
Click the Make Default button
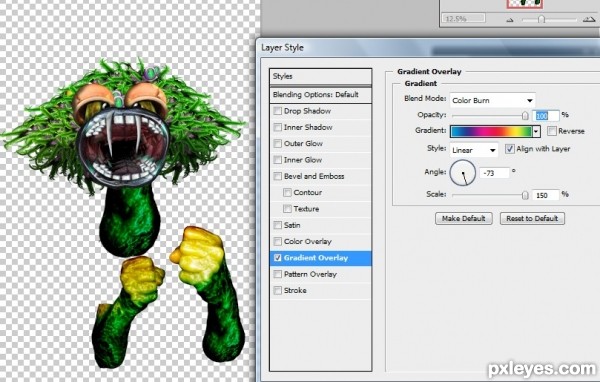(x=463, y=219)
